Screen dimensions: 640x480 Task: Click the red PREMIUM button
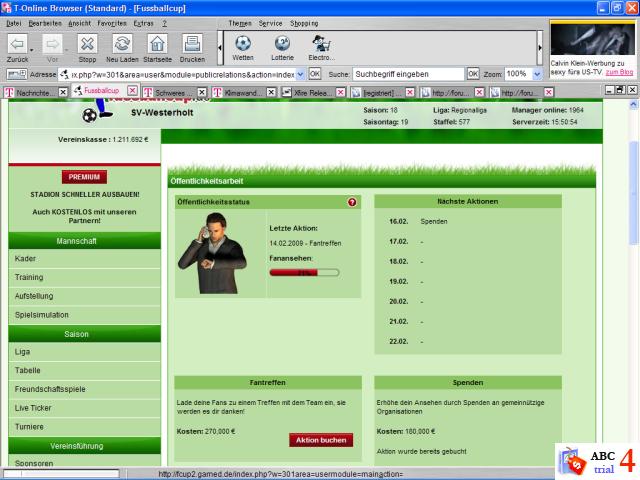click(x=85, y=176)
